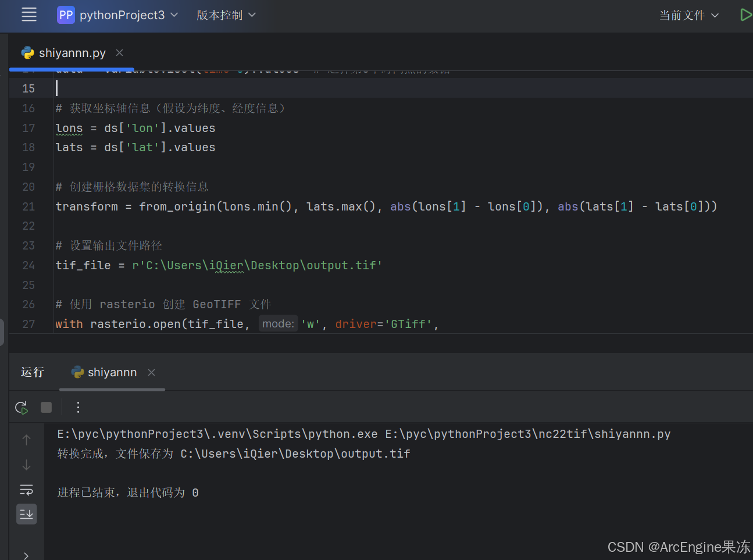Click the PP project icon badge
Viewport: 753px width, 560px height.
coord(66,15)
